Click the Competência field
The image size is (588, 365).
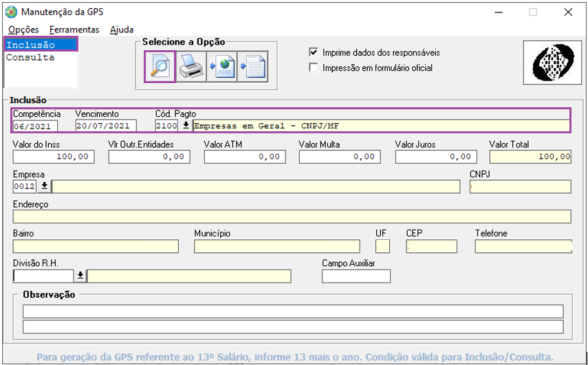[35, 126]
